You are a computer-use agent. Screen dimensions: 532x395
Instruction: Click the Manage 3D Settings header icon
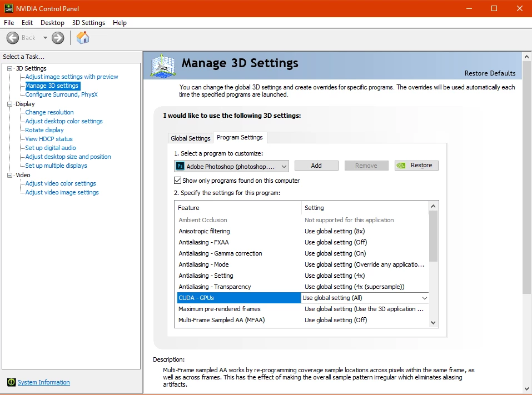click(x=163, y=66)
